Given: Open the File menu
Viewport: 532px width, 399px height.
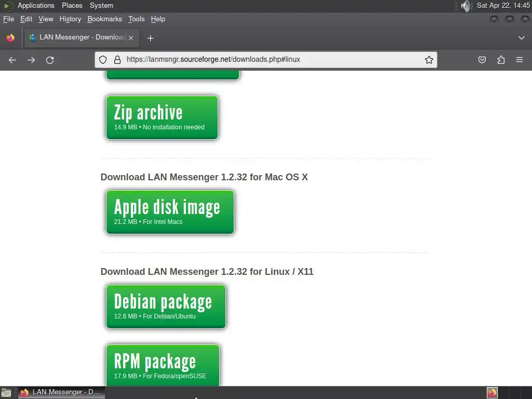Looking at the screenshot, I should pyautogui.click(x=8, y=19).
